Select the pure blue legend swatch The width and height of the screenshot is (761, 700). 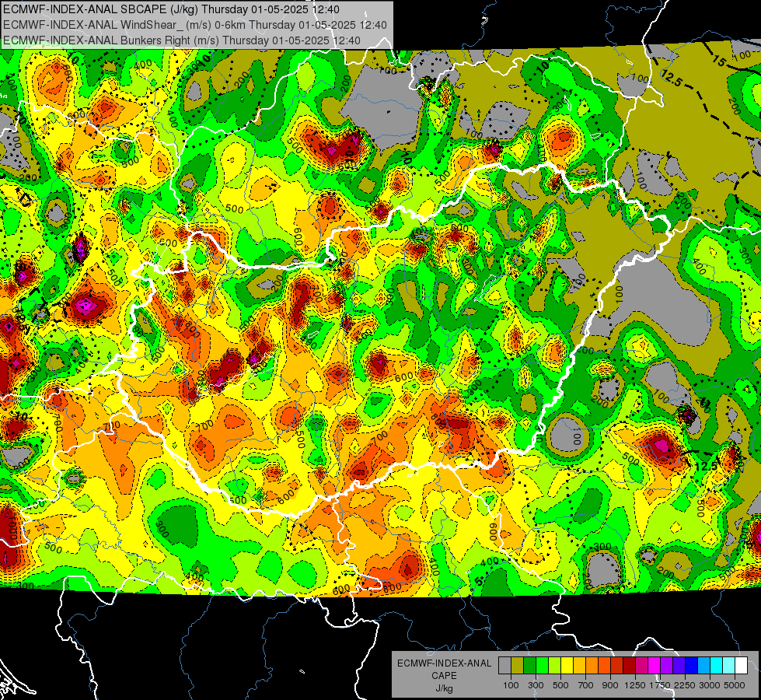pos(692,665)
